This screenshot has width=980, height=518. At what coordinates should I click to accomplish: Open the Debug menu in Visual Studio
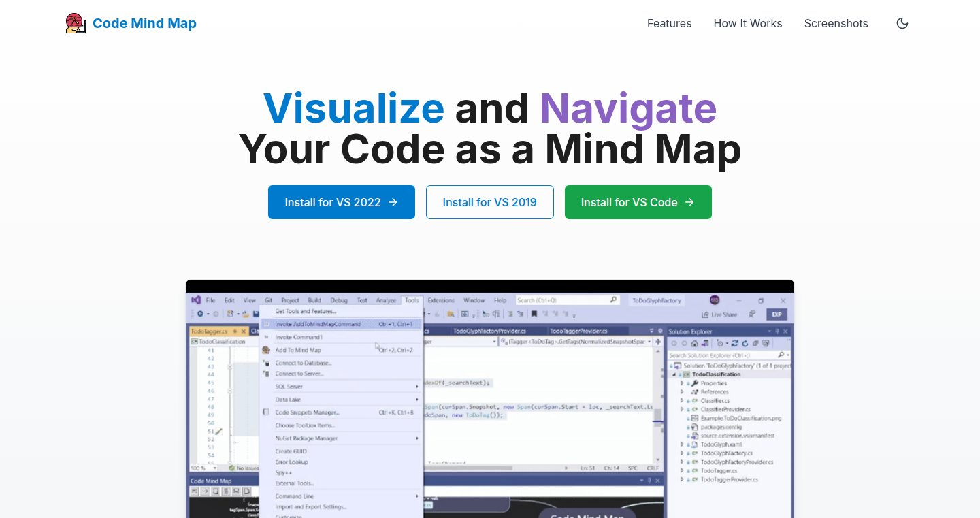[339, 300]
